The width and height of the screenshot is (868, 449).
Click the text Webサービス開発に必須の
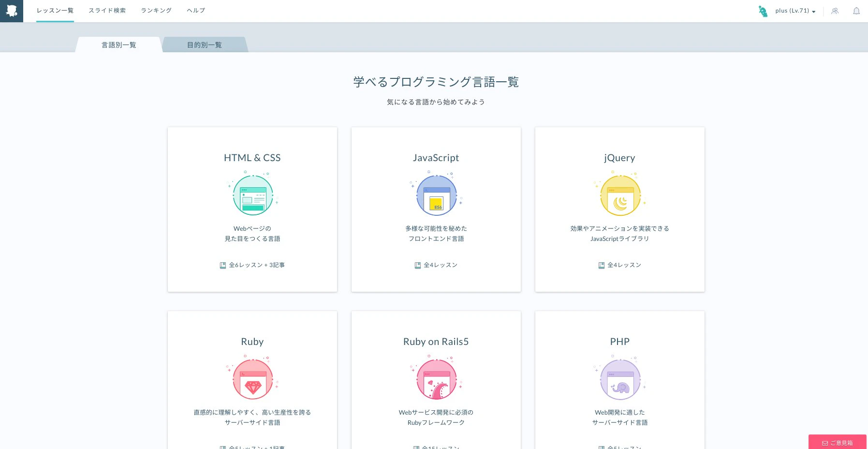tap(436, 412)
